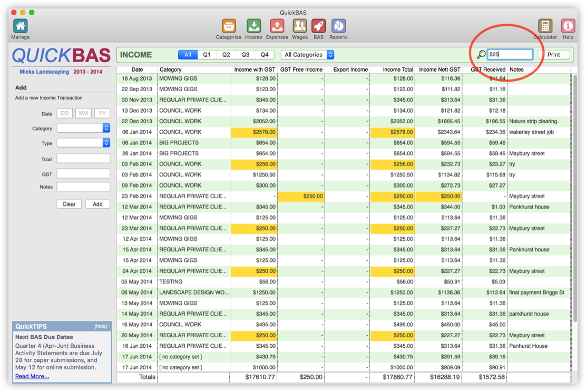Image resolution: width=586 pixels, height=392 pixels.
Task: View the Reports section
Action: [338, 25]
